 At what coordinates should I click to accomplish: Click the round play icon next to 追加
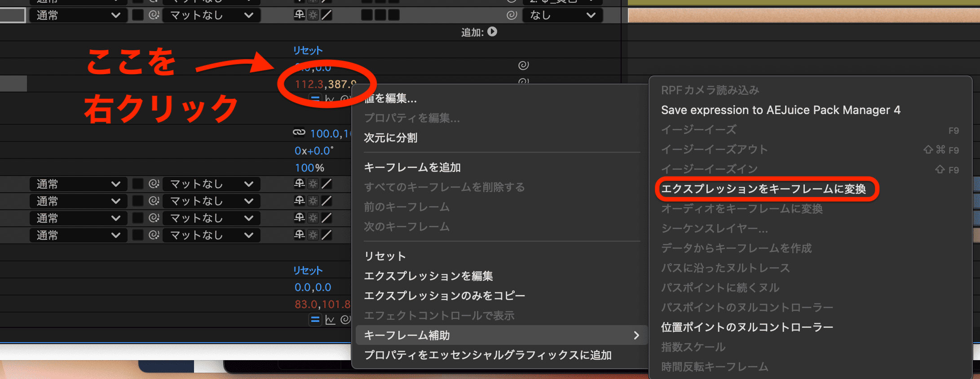tap(492, 32)
